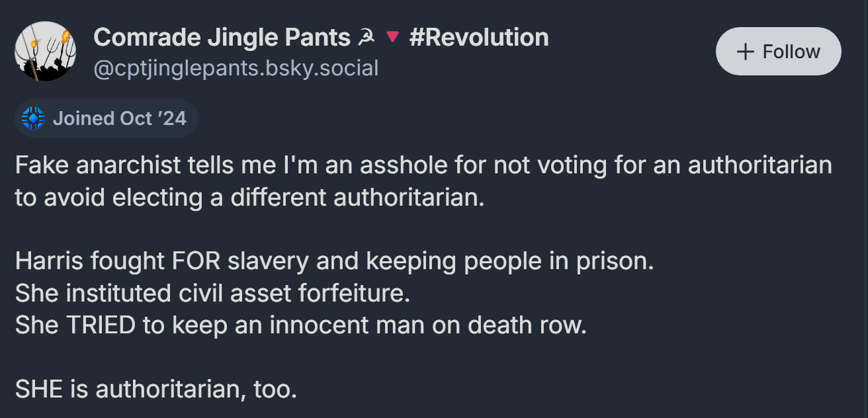The width and height of the screenshot is (868, 418).
Task: Click the Joined Oct '24 label
Action: pyautogui.click(x=119, y=118)
